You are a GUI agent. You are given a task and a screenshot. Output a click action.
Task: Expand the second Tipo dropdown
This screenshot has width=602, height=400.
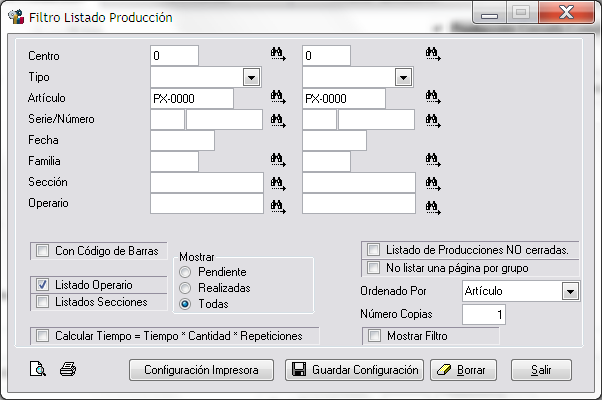(x=404, y=77)
